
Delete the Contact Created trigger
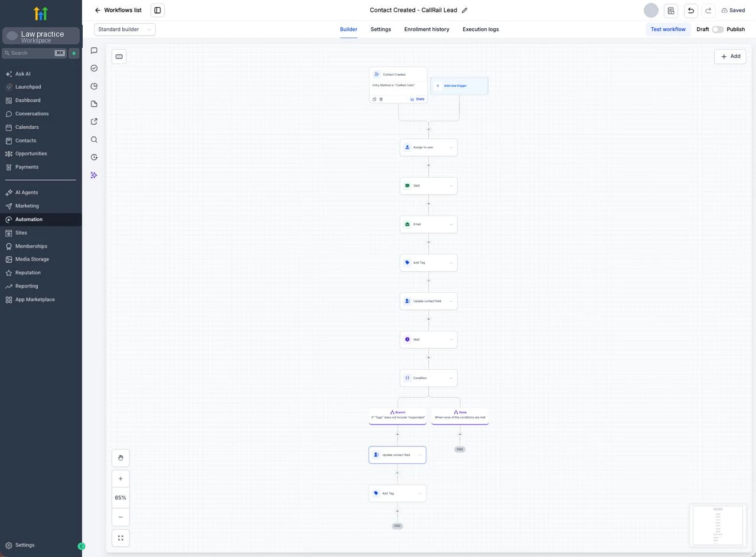tap(381, 99)
